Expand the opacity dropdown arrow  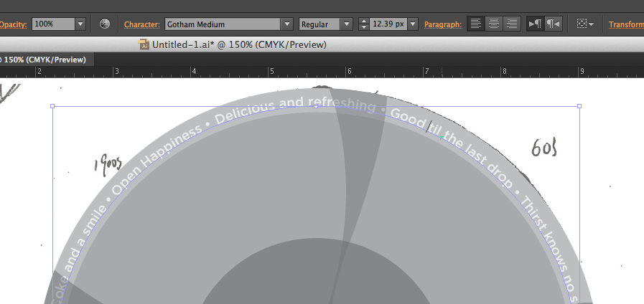click(80, 24)
